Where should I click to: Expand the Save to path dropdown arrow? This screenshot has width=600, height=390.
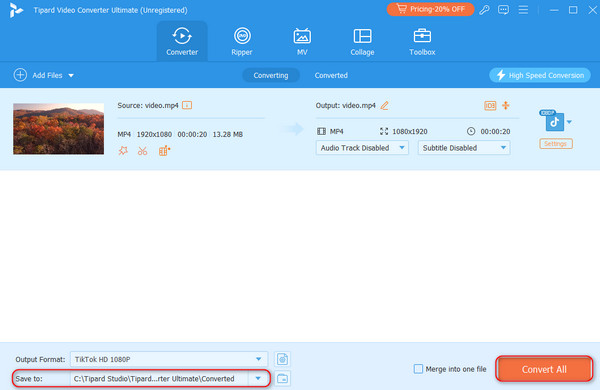click(x=258, y=379)
